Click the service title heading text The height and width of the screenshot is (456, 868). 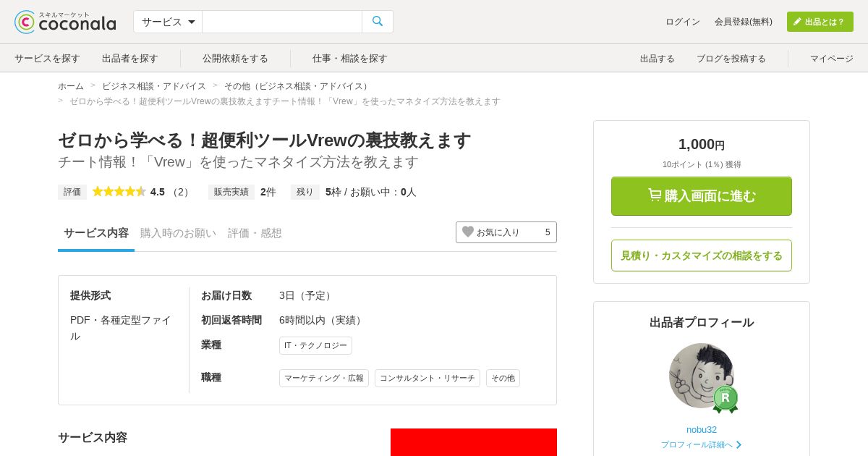[264, 140]
